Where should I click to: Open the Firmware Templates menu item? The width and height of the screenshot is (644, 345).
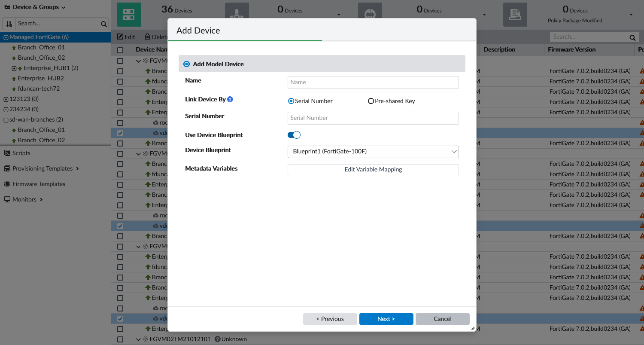pyautogui.click(x=39, y=184)
